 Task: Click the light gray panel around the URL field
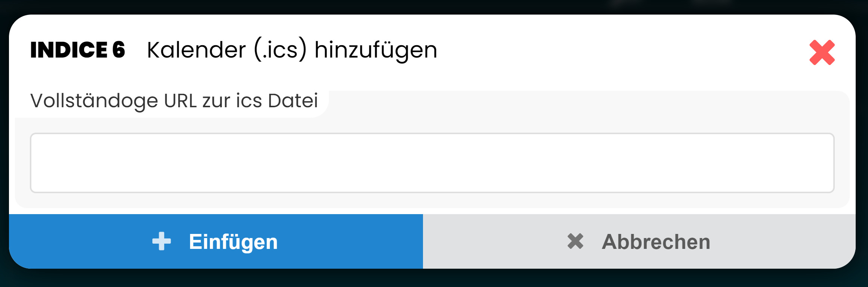click(x=560, y=108)
